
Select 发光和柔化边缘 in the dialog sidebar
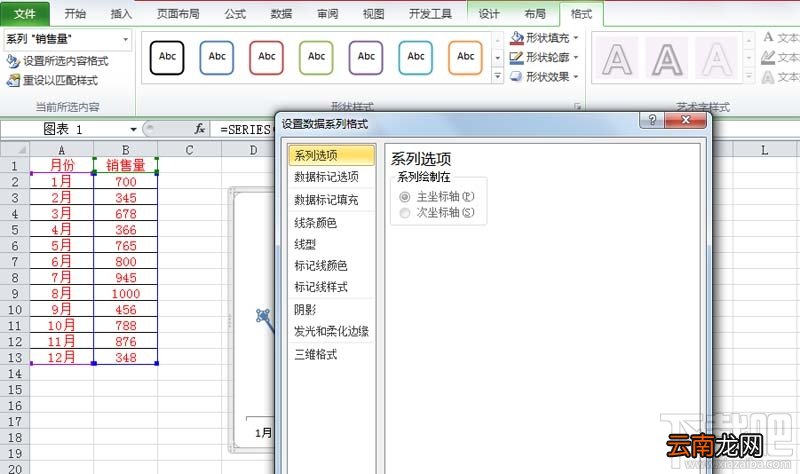click(x=332, y=332)
